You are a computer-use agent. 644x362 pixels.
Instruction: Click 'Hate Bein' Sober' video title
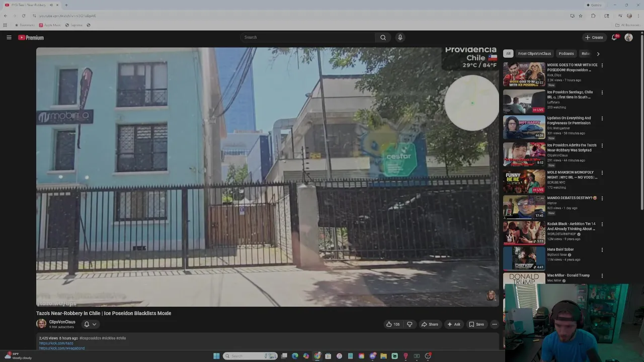coord(560,249)
